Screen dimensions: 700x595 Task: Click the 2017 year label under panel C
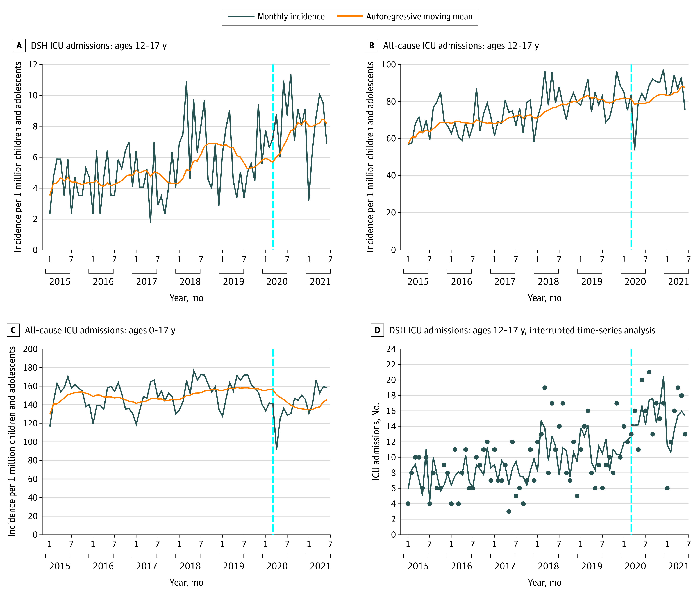click(x=146, y=566)
